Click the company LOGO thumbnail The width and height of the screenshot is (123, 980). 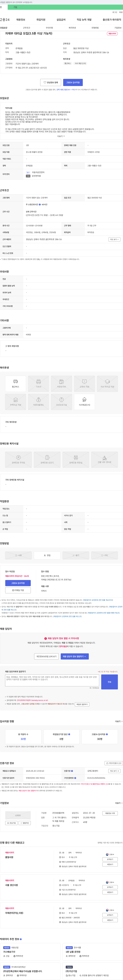pyautogui.click(x=18, y=815)
